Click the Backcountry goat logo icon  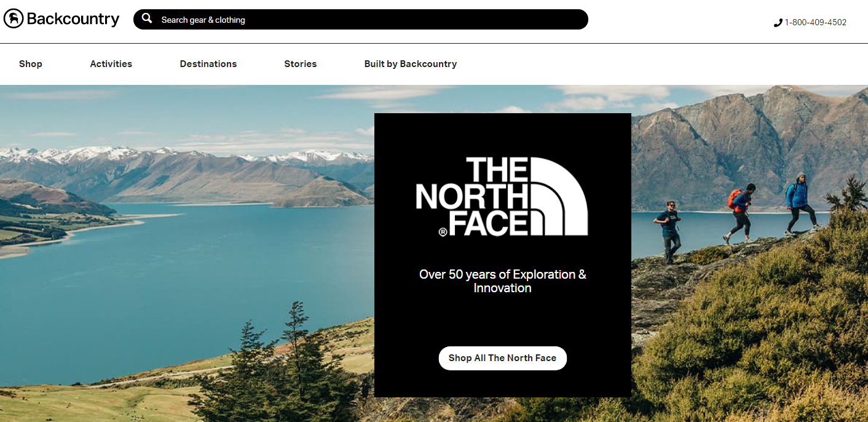click(14, 19)
